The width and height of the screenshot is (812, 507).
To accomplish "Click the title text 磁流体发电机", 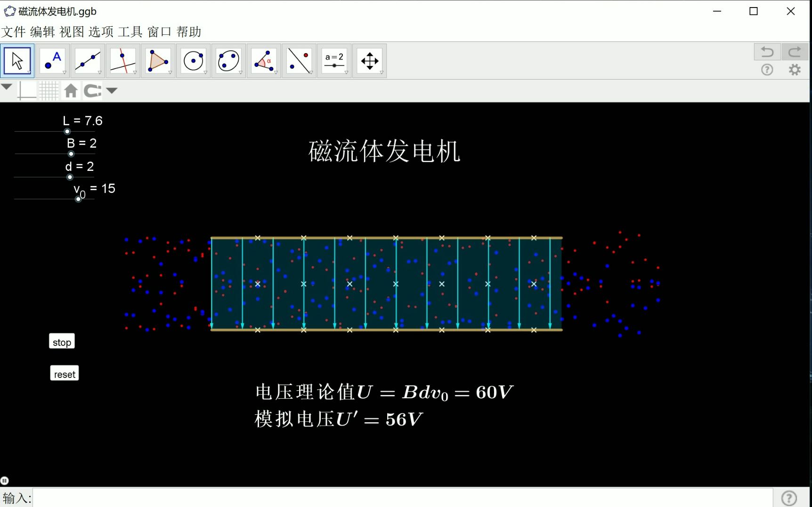I will point(384,151).
